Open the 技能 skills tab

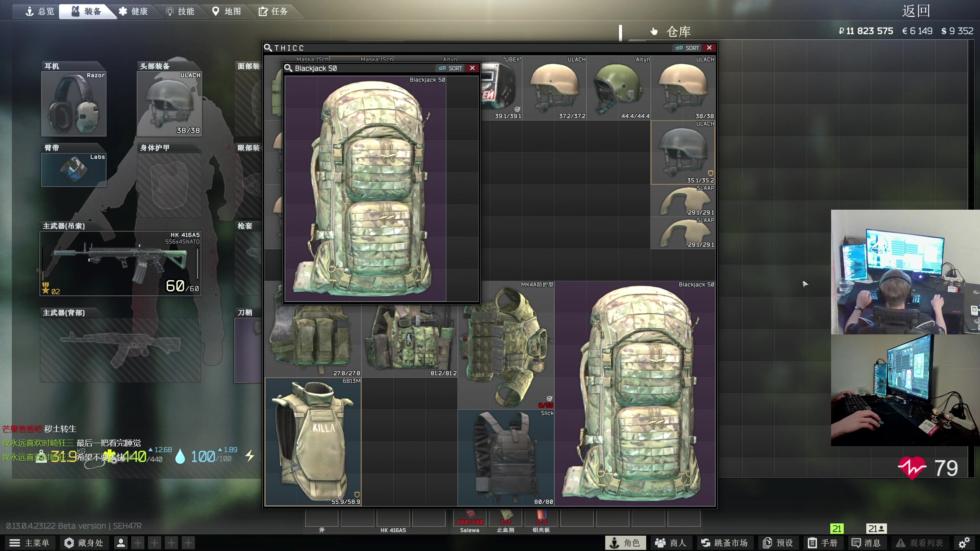click(180, 11)
